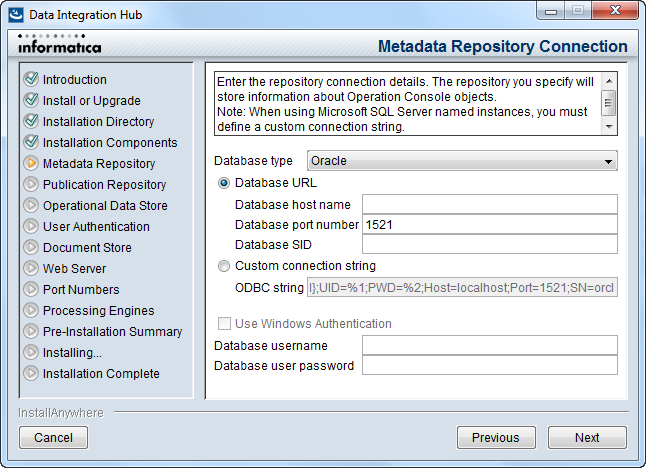Click the description box scroll up arrow
This screenshot has width=646, height=468.
(x=609, y=81)
